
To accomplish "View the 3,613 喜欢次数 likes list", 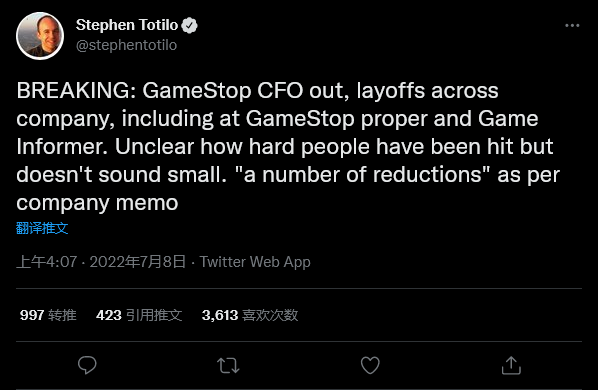I will [250, 315].
